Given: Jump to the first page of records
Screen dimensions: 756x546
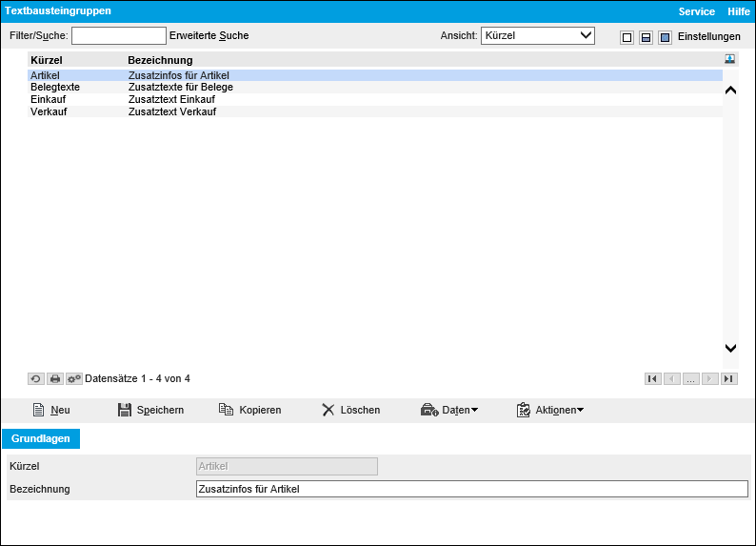Looking at the screenshot, I should click(x=652, y=378).
